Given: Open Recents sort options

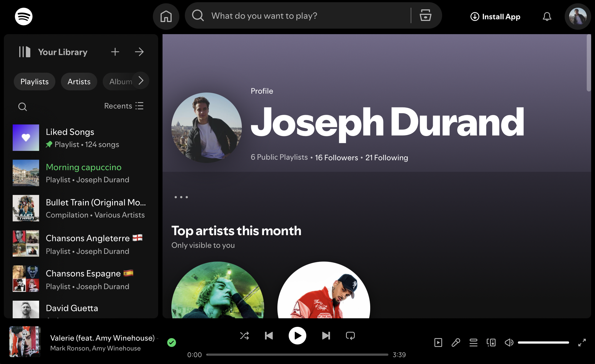Looking at the screenshot, I should pyautogui.click(x=124, y=106).
